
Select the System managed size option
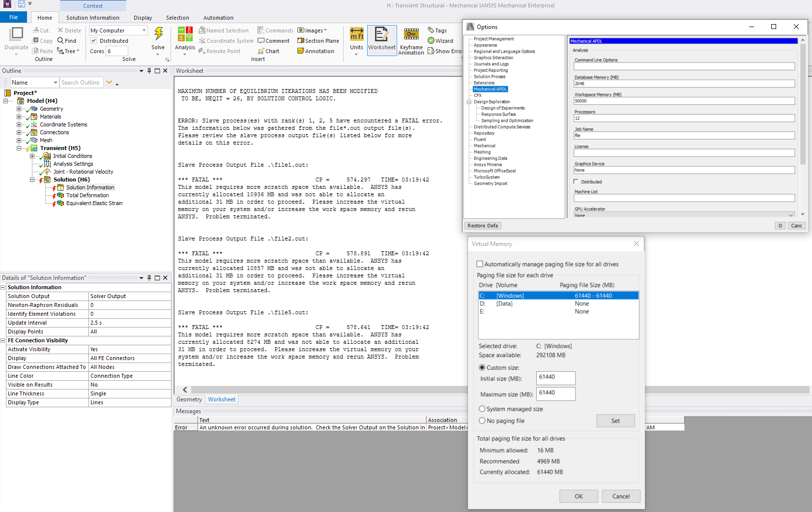pos(482,409)
